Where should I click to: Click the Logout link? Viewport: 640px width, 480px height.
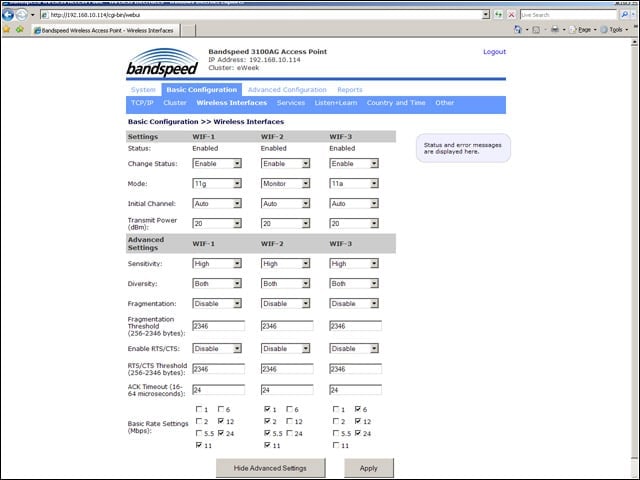494,52
